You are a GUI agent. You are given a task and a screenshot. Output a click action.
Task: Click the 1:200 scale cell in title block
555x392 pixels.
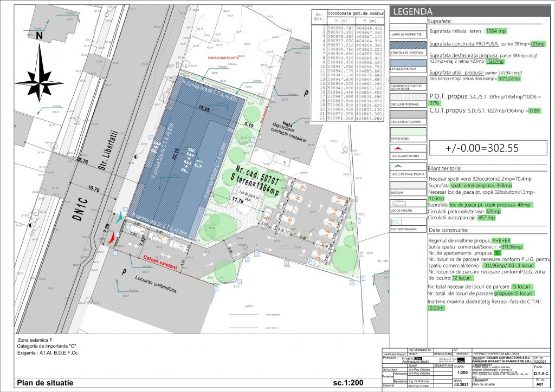(x=462, y=372)
